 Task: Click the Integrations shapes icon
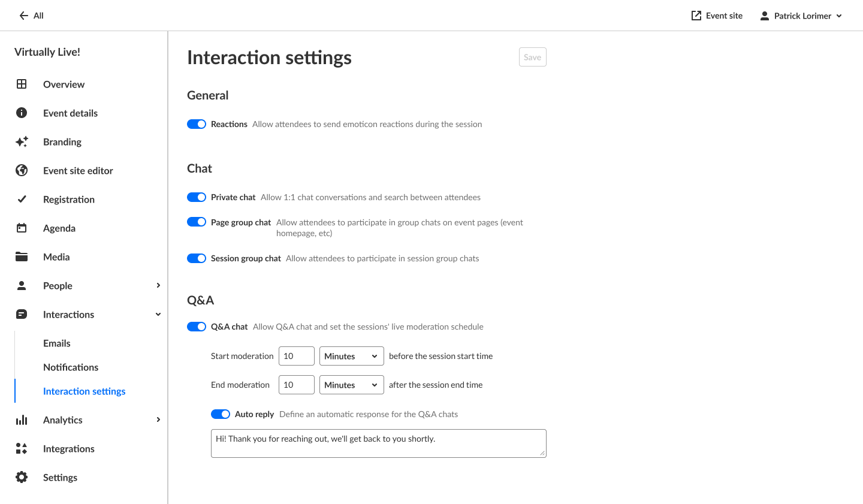[22, 448]
